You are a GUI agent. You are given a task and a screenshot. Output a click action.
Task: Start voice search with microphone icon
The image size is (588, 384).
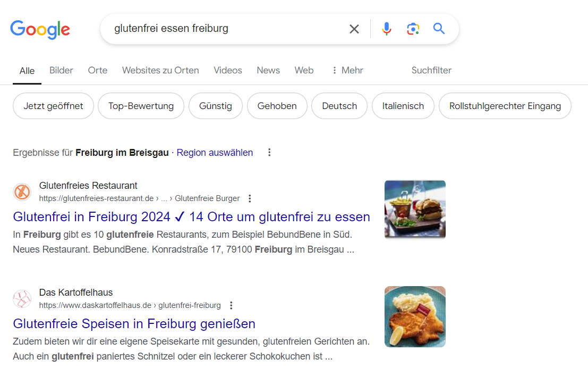pyautogui.click(x=387, y=29)
